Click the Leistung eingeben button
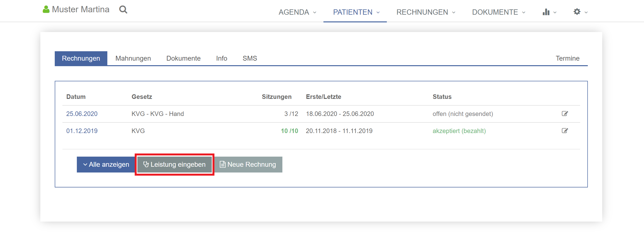Viewport: 644px width, 249px height. point(174,165)
